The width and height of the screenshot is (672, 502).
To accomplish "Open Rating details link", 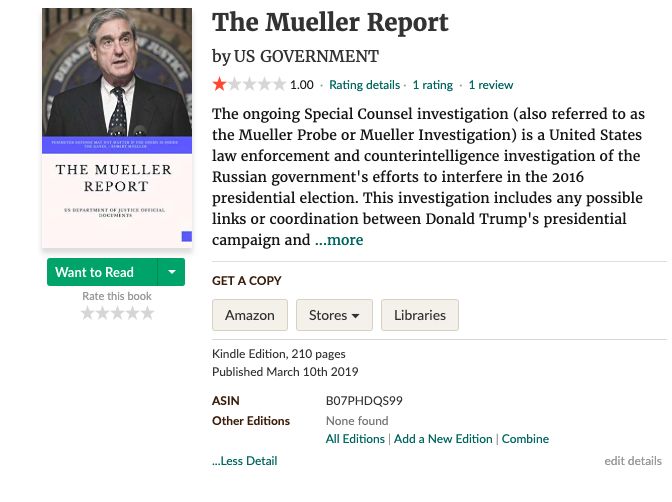I will click(364, 85).
